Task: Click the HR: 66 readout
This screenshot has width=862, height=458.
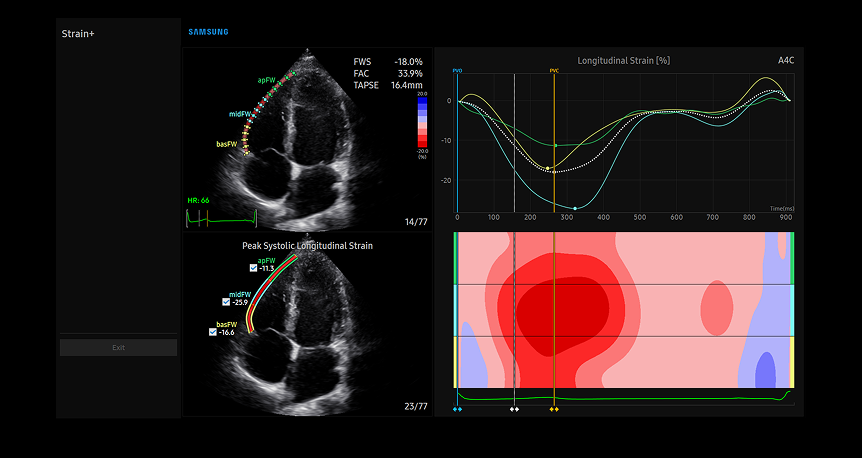Action: [x=198, y=201]
